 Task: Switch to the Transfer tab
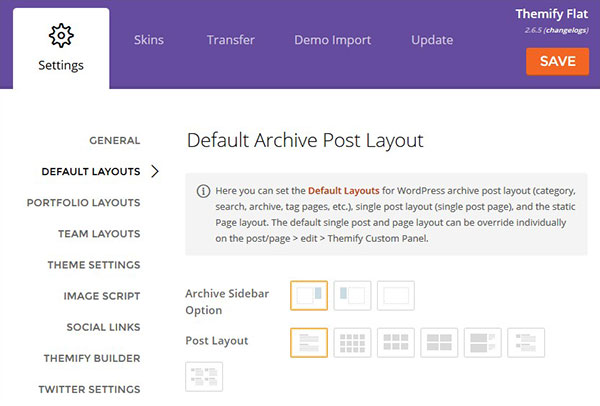click(231, 40)
